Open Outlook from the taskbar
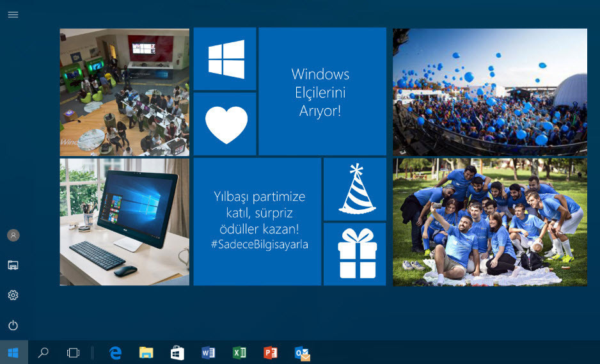 [302, 353]
